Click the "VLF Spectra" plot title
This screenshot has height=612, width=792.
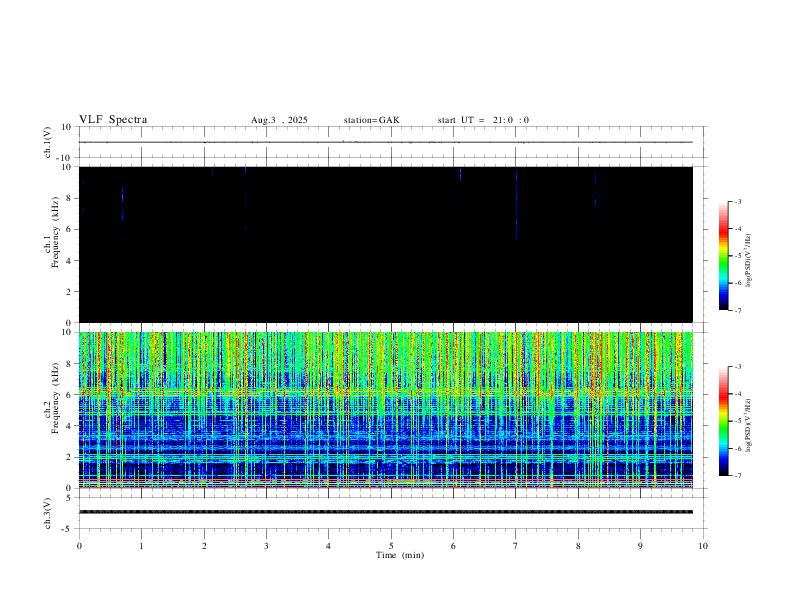click(113, 120)
